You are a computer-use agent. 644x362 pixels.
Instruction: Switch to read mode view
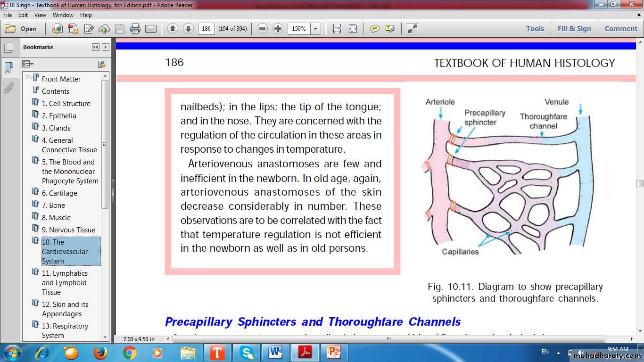coord(412,29)
